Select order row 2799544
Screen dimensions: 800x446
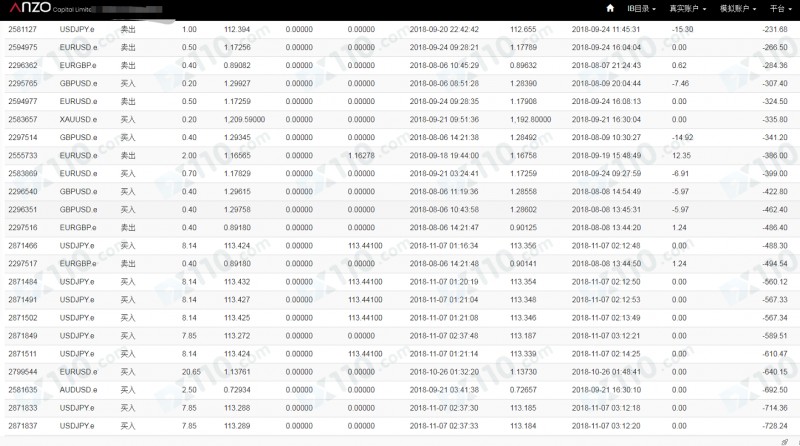(x=23, y=371)
